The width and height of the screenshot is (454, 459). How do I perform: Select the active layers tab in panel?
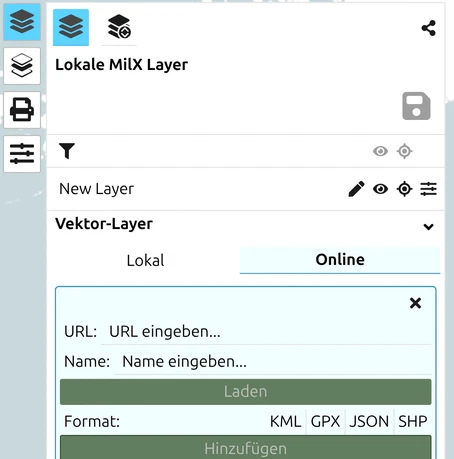(x=71, y=27)
